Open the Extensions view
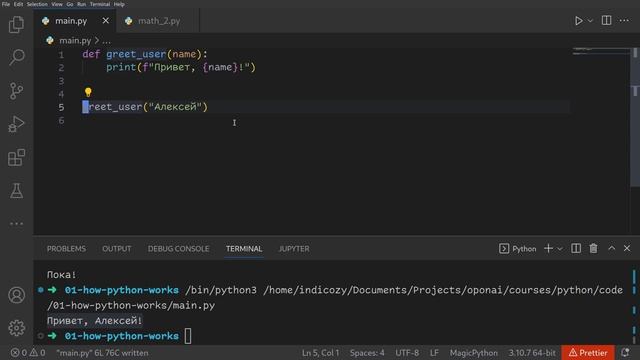The width and height of the screenshot is (640, 360). point(16,158)
